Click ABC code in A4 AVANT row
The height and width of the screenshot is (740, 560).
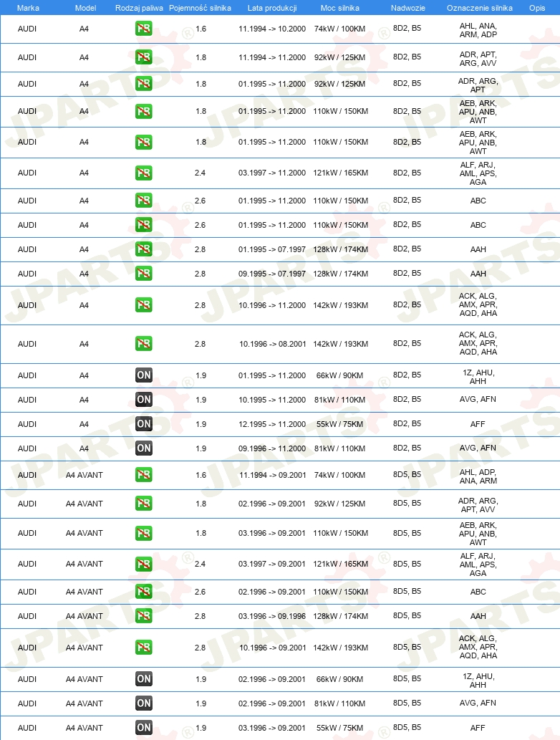pyautogui.click(x=478, y=592)
